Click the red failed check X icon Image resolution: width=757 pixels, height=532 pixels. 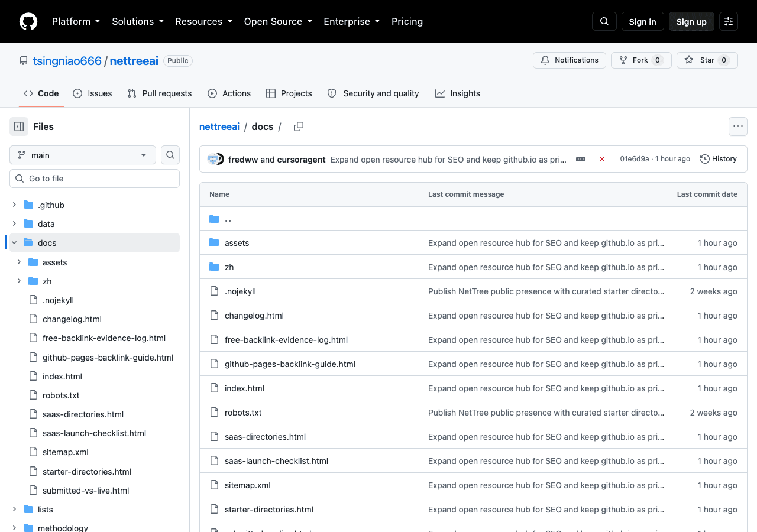point(602,159)
